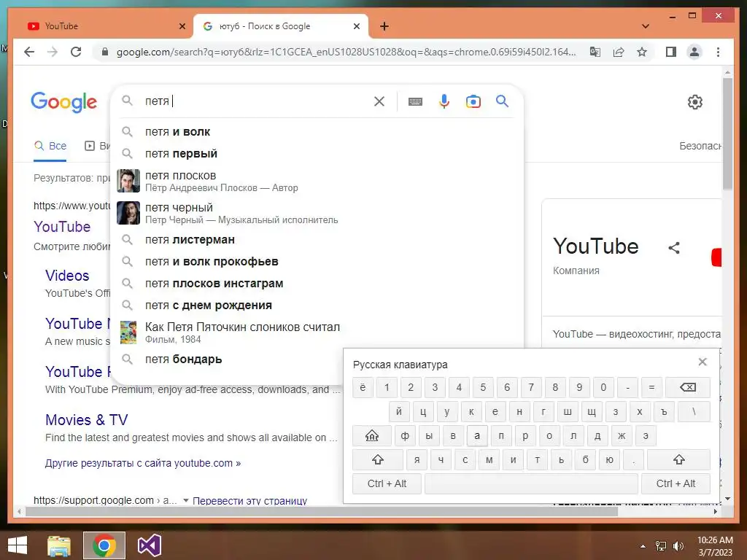Image resolution: width=747 pixels, height=560 pixels.
Task: Expand support.google.com result dropdown arrow
Action: [x=186, y=500]
